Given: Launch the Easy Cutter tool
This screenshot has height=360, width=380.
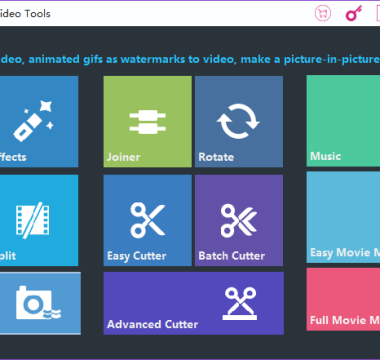Looking at the screenshot, I should pos(147,220).
